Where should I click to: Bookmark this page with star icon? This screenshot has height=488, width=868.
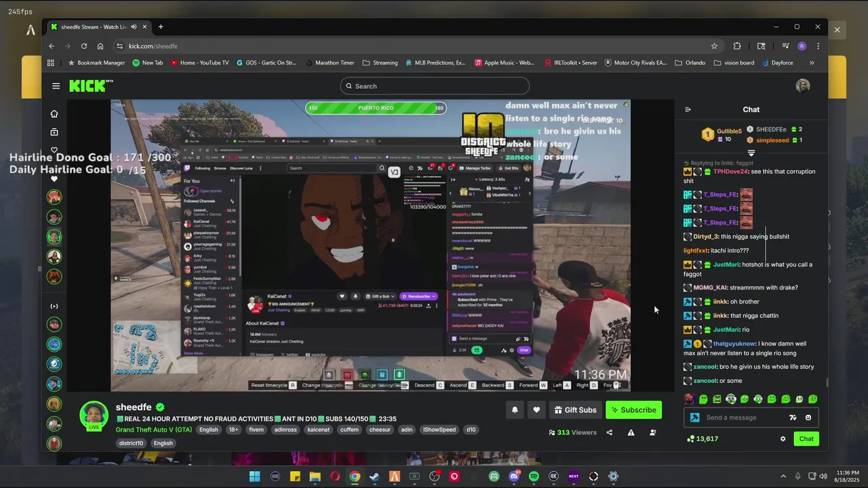(714, 46)
